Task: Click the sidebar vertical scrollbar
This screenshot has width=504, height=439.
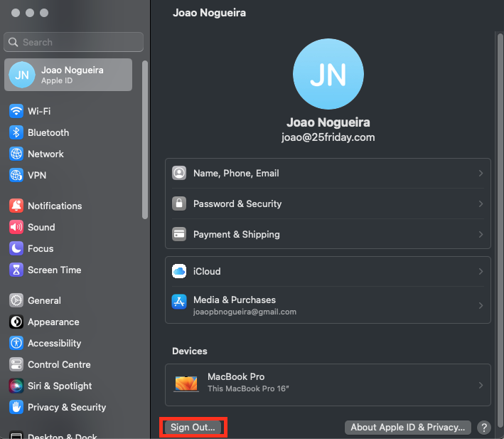Action: tap(145, 140)
